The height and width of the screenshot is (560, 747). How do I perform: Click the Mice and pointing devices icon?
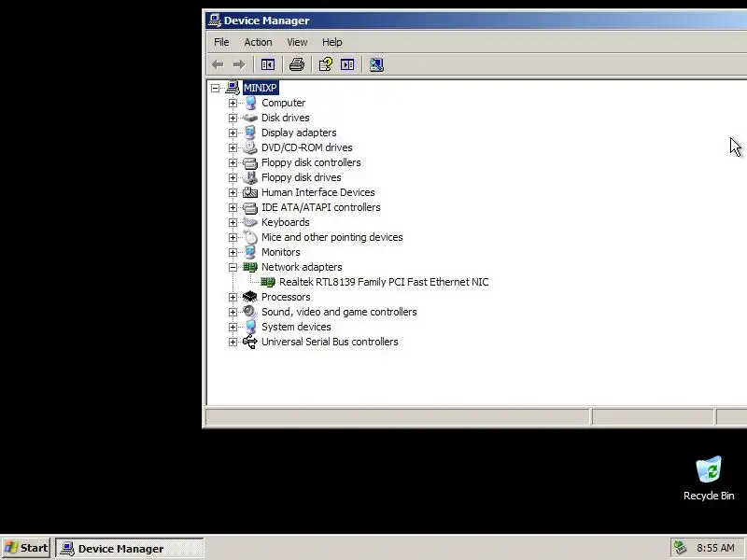(250, 237)
